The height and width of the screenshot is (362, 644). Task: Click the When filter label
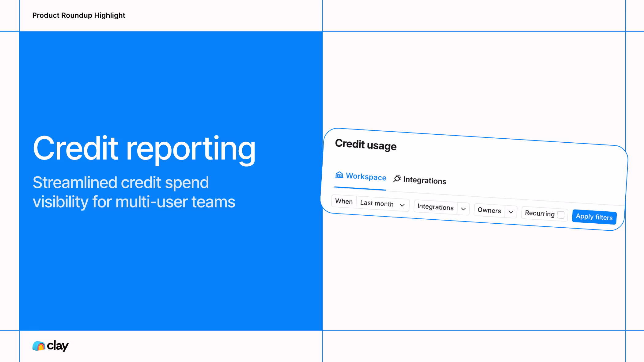pos(344,201)
